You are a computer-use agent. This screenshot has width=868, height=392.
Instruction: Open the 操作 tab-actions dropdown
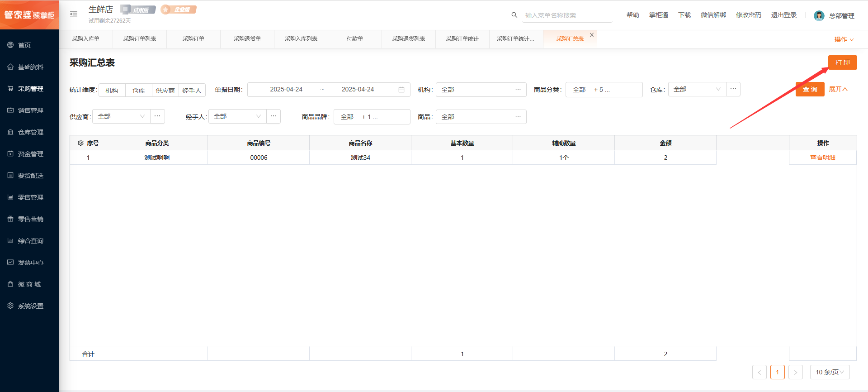click(844, 39)
